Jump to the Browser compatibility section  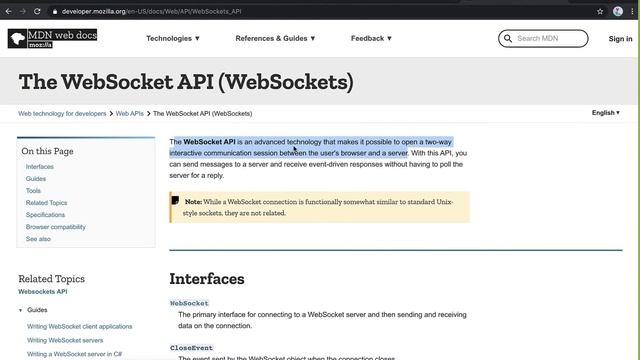pos(56,227)
